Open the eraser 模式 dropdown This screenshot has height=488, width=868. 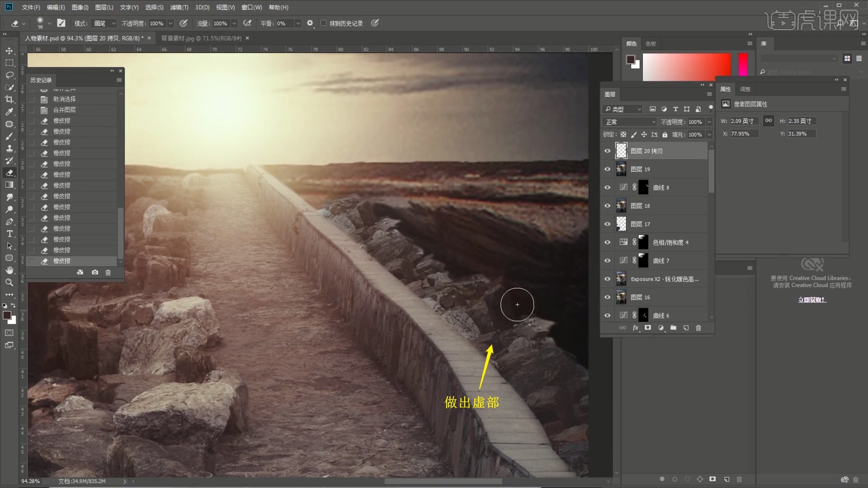(104, 23)
